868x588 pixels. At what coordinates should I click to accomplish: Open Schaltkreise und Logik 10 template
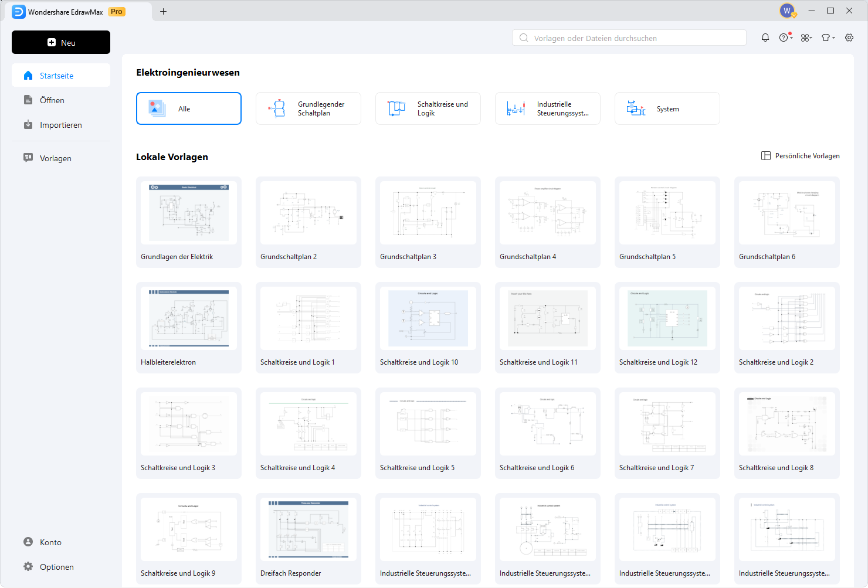point(428,328)
